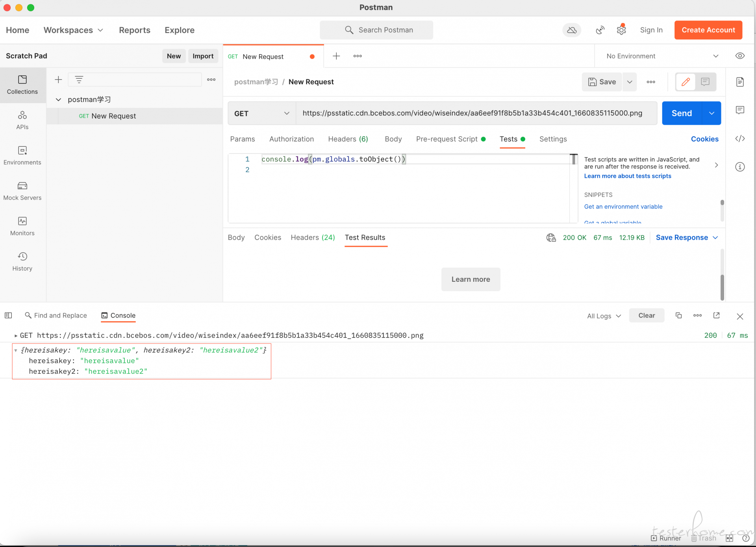Switch to the Pre-request Script tab

451,139
